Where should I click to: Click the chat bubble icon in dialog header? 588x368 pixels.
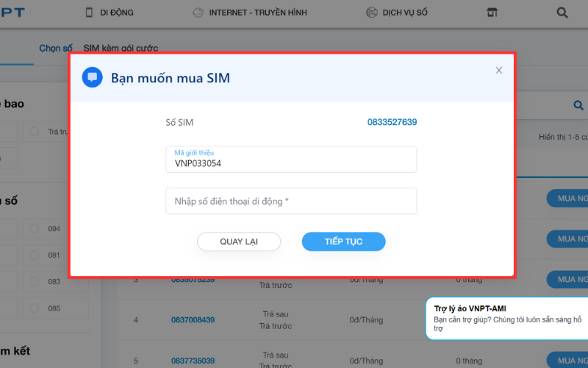click(93, 77)
